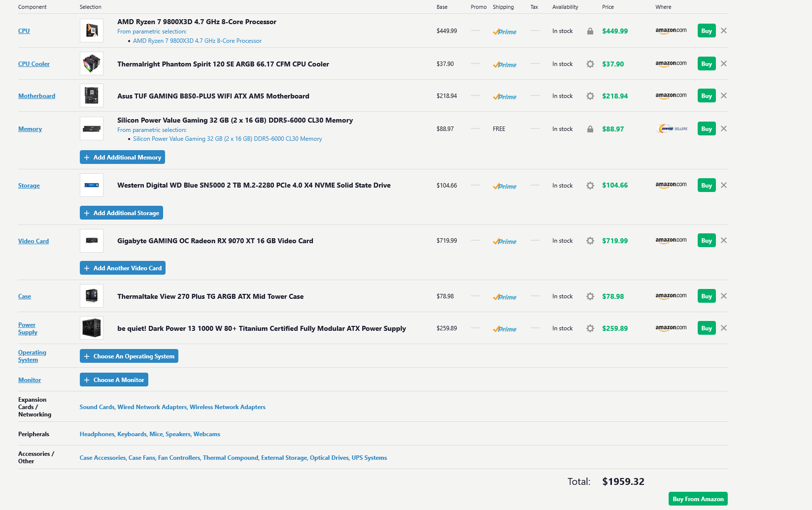Click the lock icon in the Memory row

tap(590, 129)
